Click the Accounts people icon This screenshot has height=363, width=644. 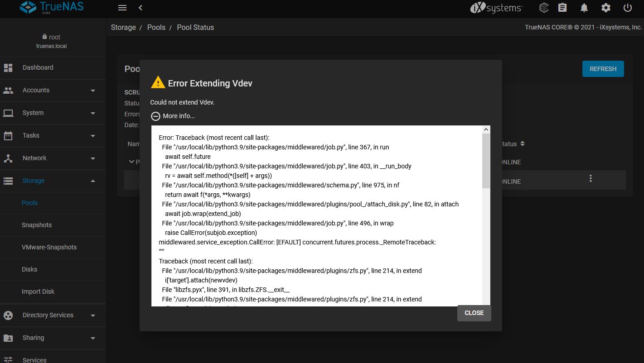8,90
